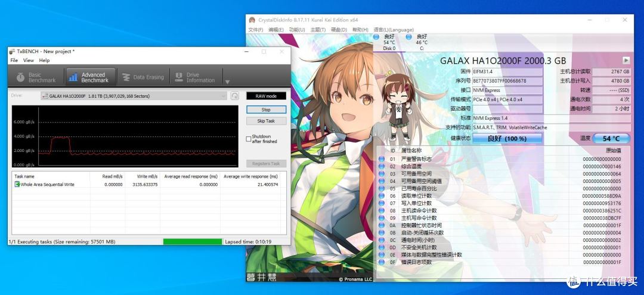Open the 文件(F) menu in CrystalDiskInfo
Viewport: 644px width, 295px height.
pos(255,30)
